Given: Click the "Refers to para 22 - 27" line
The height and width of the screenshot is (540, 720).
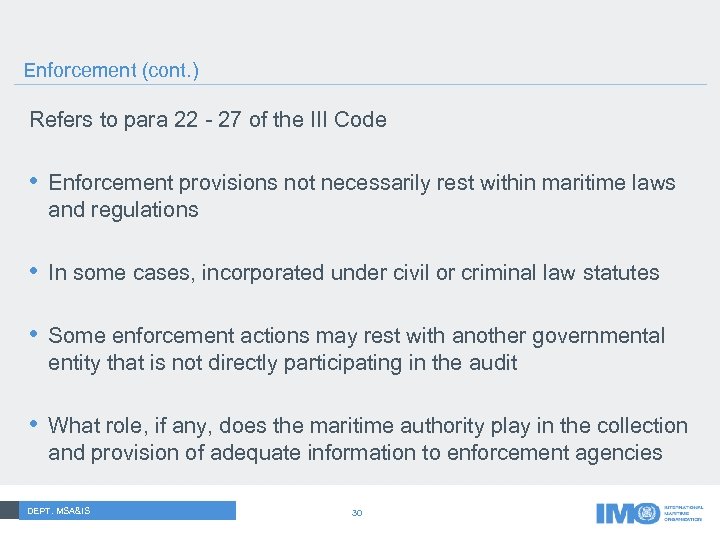Looking at the screenshot, I should [207, 120].
